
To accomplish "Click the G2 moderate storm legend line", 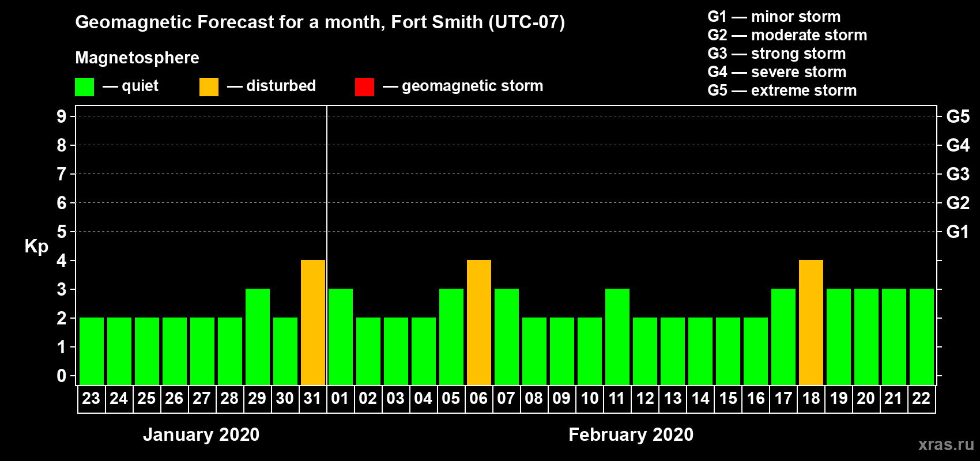I will (787, 35).
